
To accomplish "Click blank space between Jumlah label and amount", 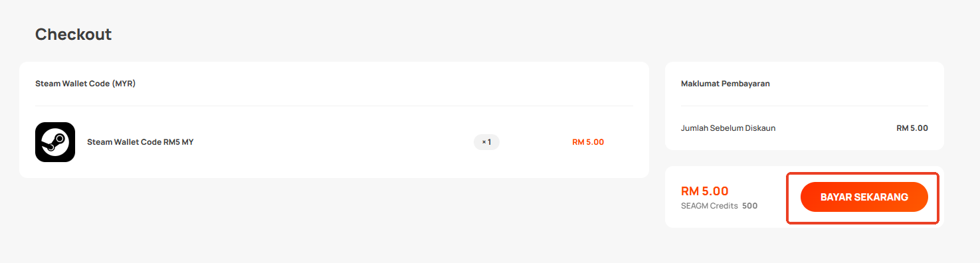I will pyautogui.click(x=836, y=128).
